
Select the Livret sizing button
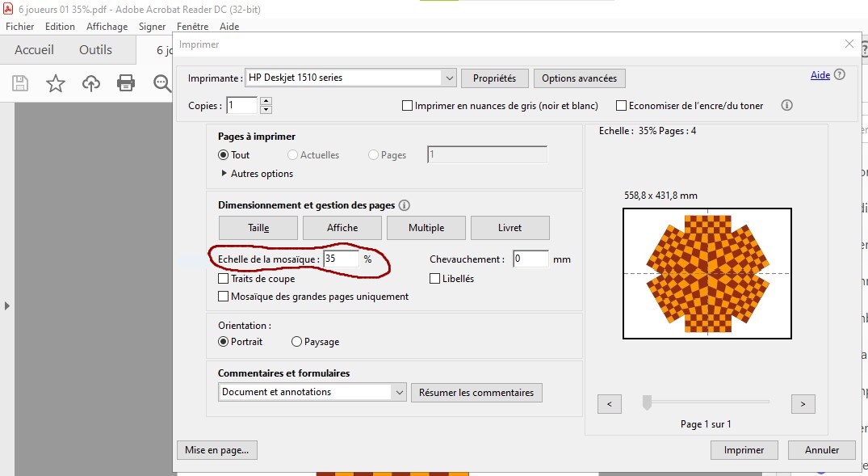[x=509, y=228]
